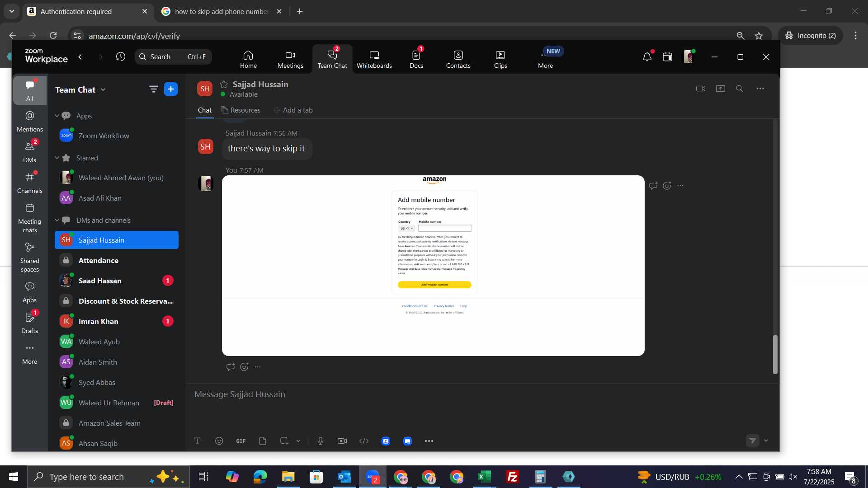Viewport: 868px width, 488px height.
Task: Collapse the DMs and channels section
Action: pos(57,220)
